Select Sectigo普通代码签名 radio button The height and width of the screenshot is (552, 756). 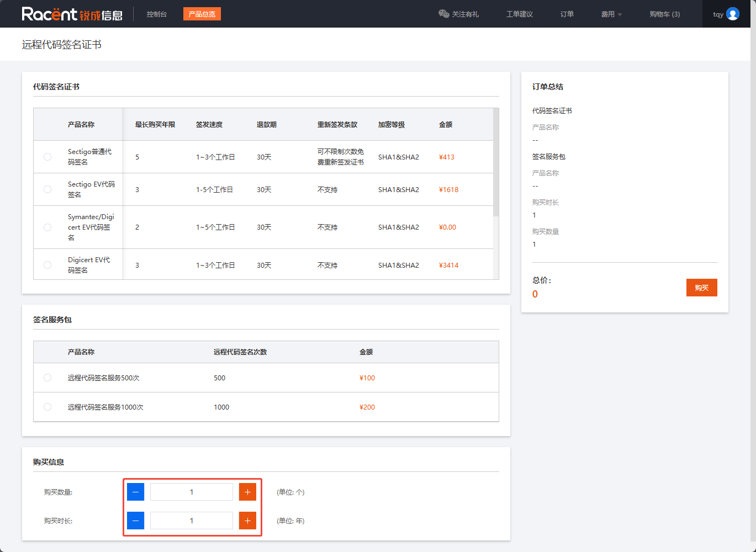pos(47,157)
